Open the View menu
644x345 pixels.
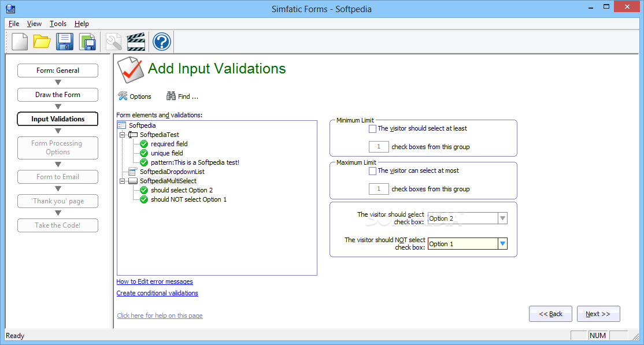point(35,24)
